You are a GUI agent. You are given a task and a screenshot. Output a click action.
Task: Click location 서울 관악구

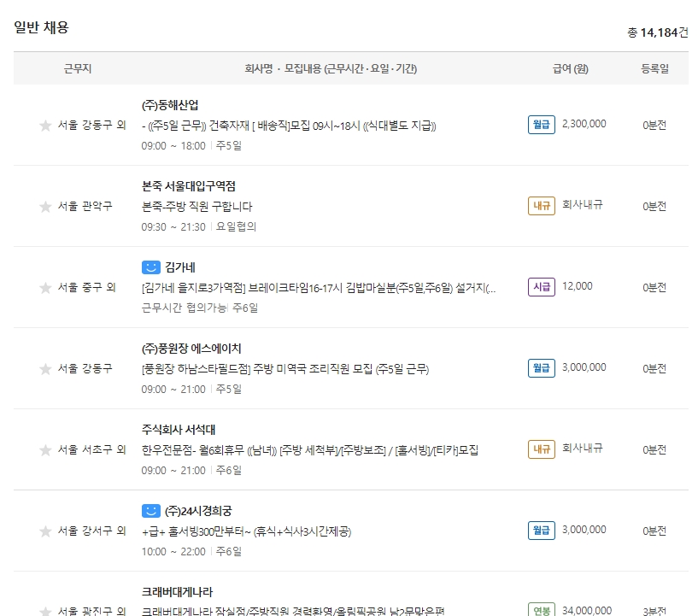[85, 206]
